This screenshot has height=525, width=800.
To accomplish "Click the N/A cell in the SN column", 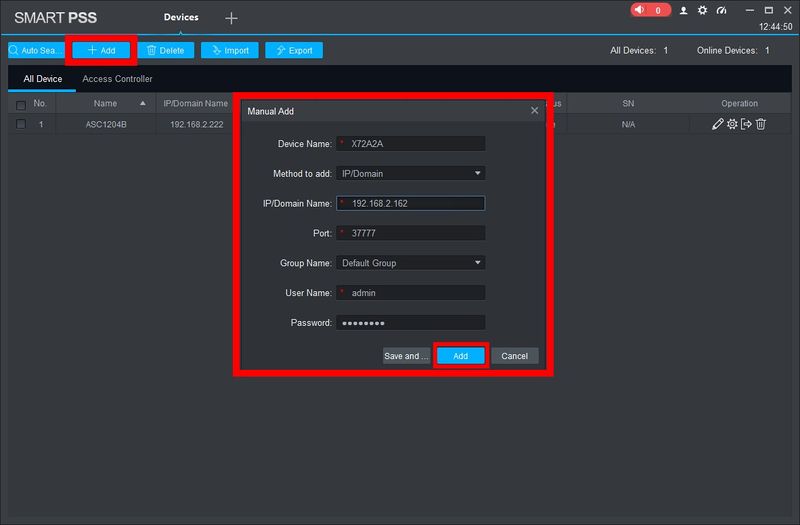I will point(628,124).
